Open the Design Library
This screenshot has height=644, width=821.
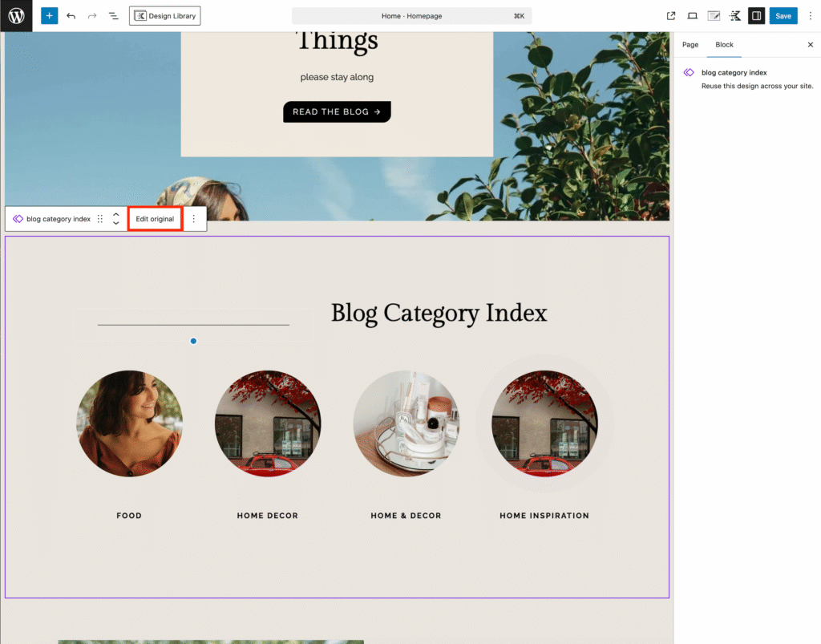pos(165,16)
